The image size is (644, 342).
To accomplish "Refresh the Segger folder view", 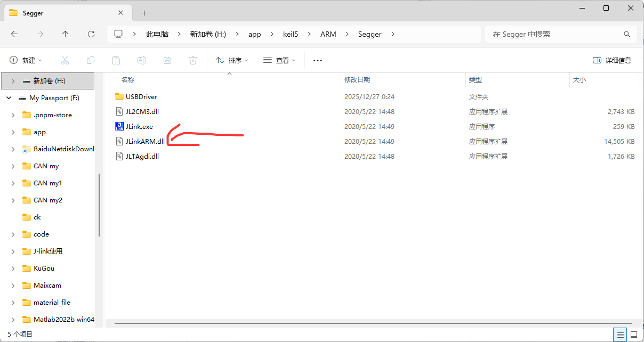I will [91, 34].
